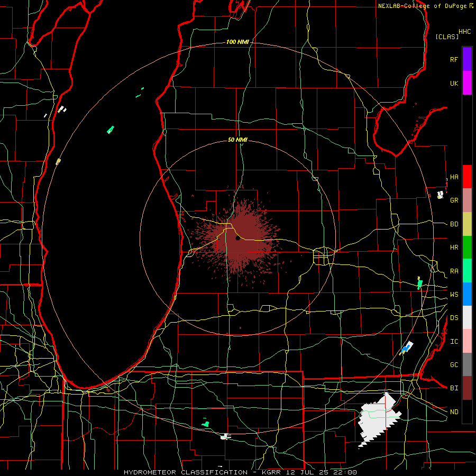476x476 pixels.
Task: Pick the HR green legend swatch
Action: [x=467, y=248]
